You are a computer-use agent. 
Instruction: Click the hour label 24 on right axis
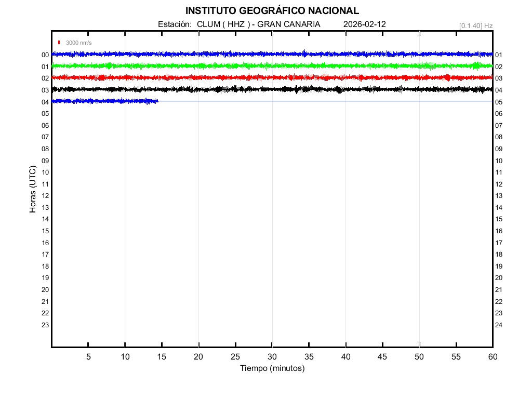(499, 325)
